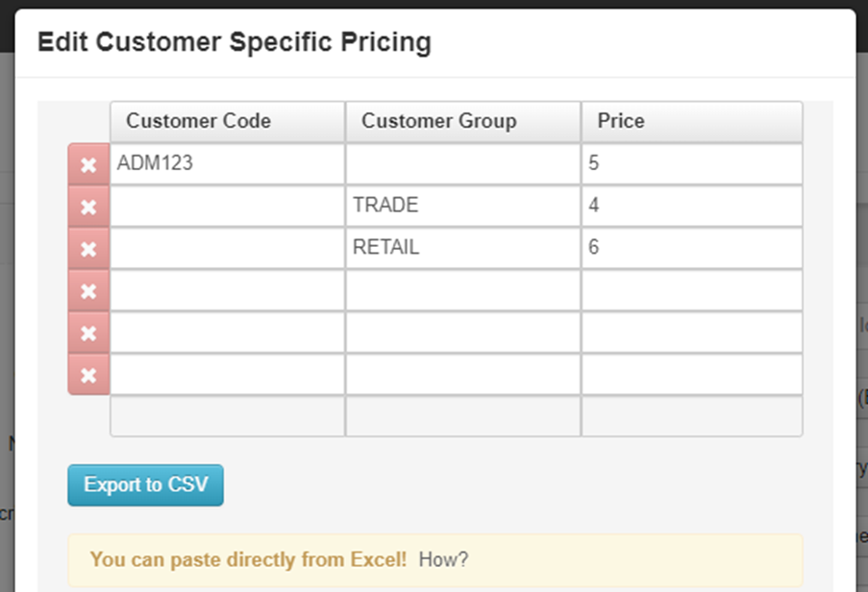Remove the last empty row

tap(88, 375)
